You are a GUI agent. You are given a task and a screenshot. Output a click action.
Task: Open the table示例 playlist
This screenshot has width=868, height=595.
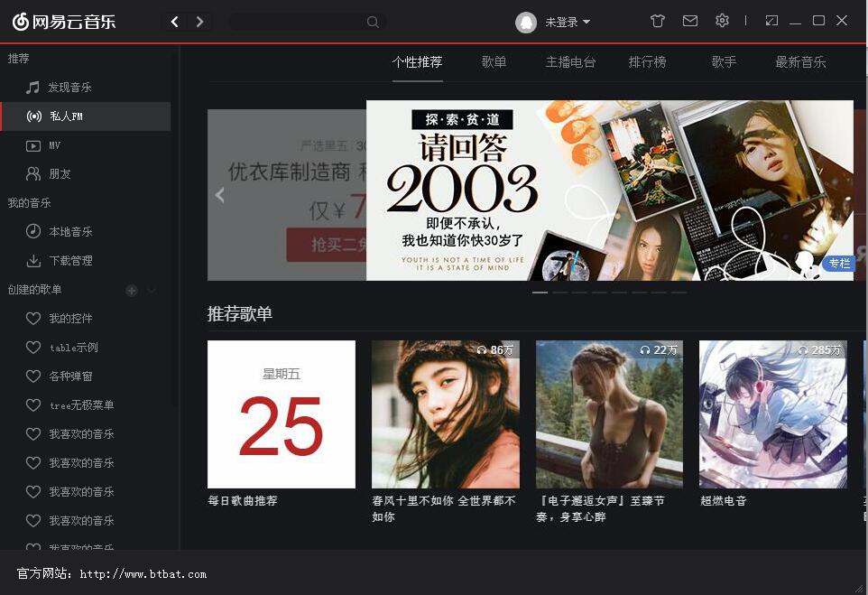[x=74, y=348]
